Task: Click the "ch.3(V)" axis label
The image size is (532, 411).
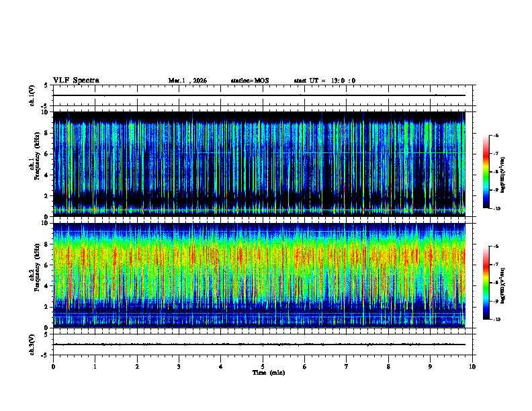Action: [x=32, y=345]
